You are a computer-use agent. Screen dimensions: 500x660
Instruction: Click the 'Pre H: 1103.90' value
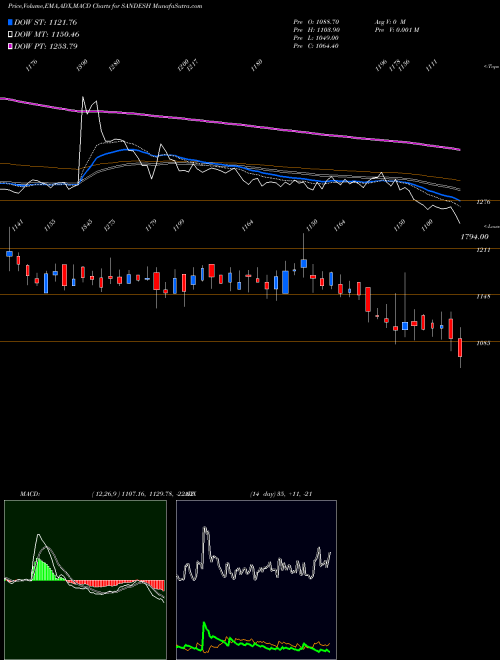coord(316,30)
